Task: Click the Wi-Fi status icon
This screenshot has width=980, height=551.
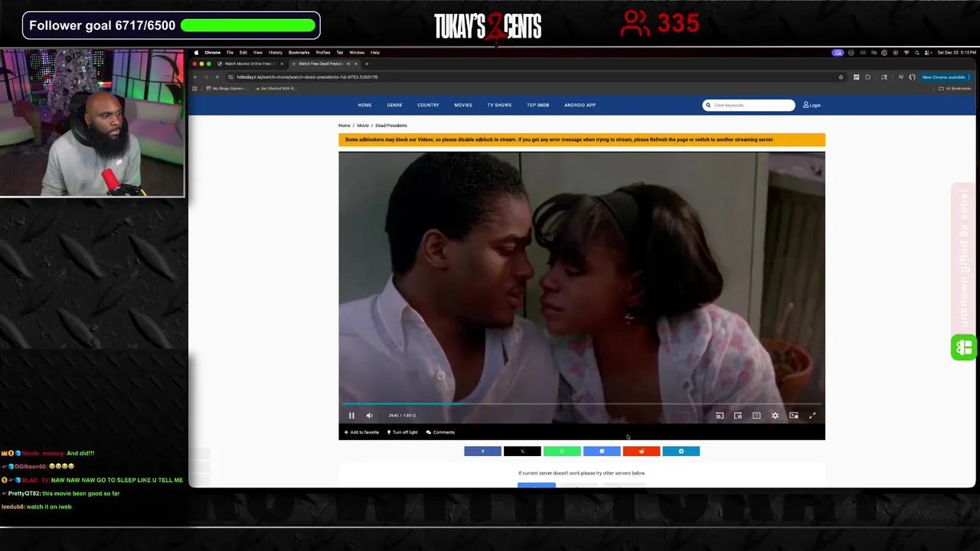Action: coord(906,53)
